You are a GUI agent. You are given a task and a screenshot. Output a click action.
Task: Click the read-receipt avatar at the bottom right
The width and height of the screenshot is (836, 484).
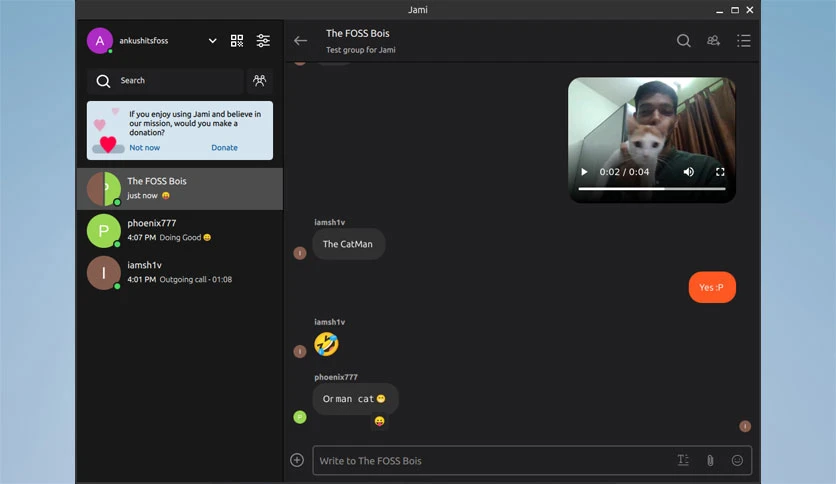pyautogui.click(x=745, y=426)
